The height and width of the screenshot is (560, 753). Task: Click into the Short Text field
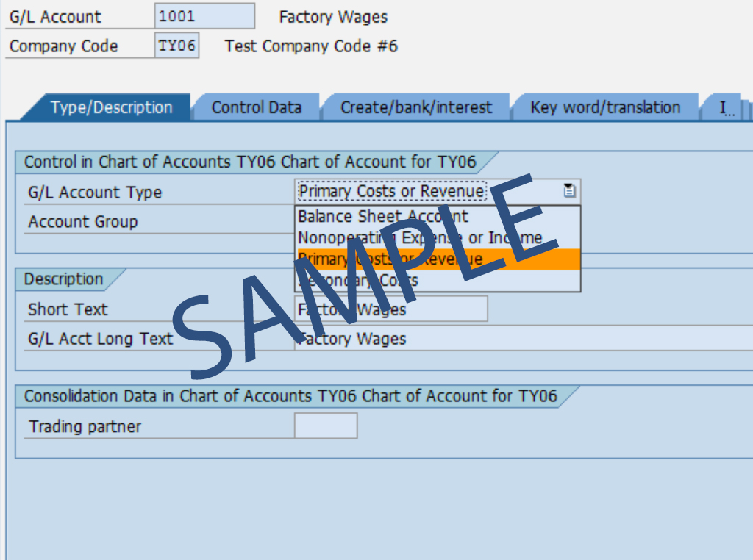[x=390, y=309]
